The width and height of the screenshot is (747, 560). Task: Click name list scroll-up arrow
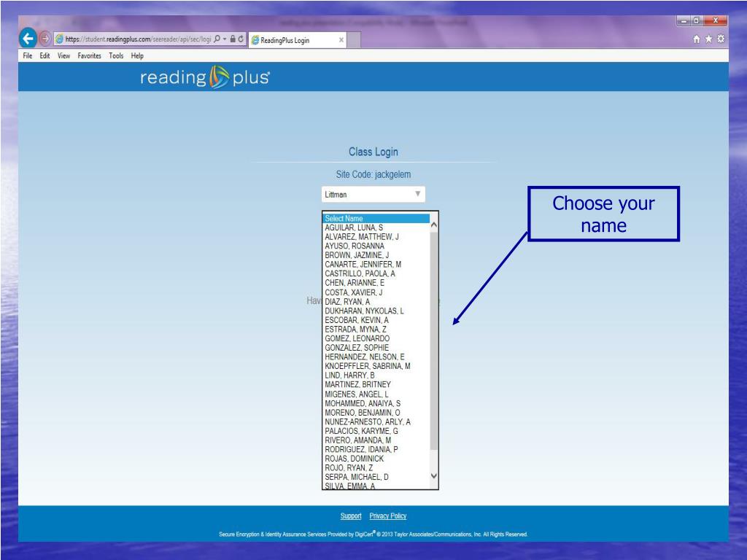click(433, 225)
